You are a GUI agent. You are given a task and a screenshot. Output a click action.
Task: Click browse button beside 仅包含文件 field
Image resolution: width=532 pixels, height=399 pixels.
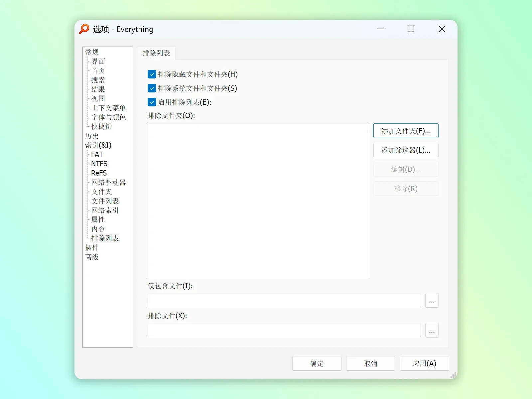pos(432,300)
